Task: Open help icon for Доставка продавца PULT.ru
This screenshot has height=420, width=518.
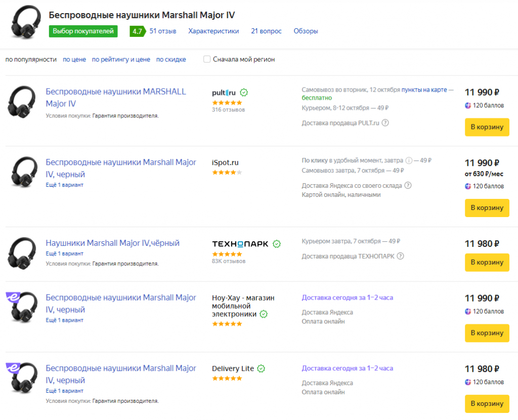Action: point(385,122)
